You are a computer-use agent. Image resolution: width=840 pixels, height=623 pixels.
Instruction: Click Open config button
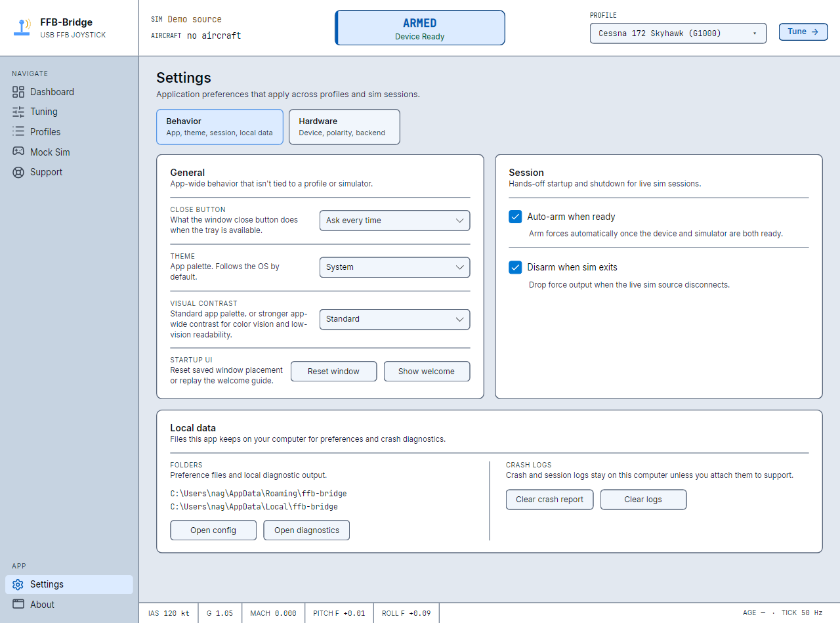point(213,530)
